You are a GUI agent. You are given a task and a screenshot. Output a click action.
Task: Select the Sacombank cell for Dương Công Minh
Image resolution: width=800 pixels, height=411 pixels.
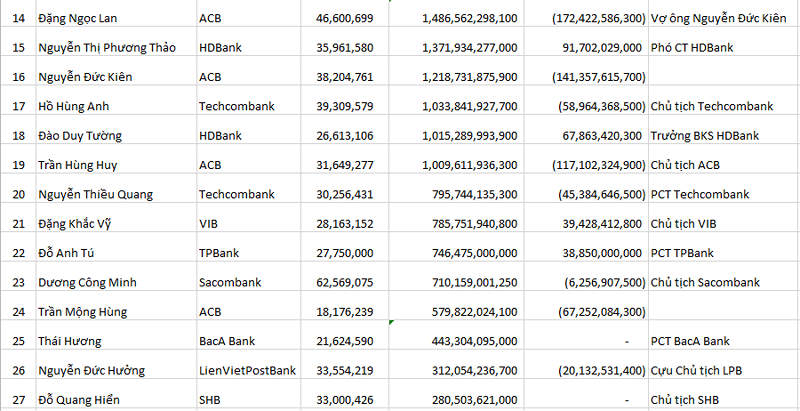(x=248, y=282)
